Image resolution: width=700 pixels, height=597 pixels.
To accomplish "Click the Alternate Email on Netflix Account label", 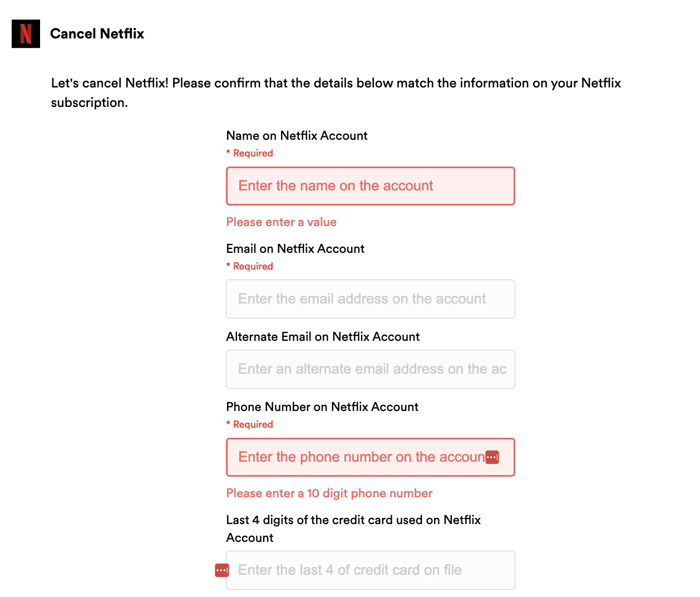I will [323, 337].
